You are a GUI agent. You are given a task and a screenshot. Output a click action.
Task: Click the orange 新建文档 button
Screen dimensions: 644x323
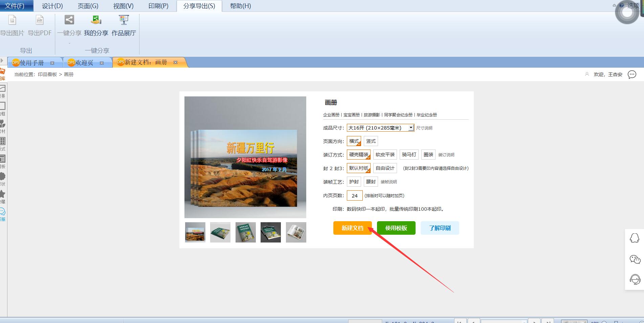click(353, 228)
